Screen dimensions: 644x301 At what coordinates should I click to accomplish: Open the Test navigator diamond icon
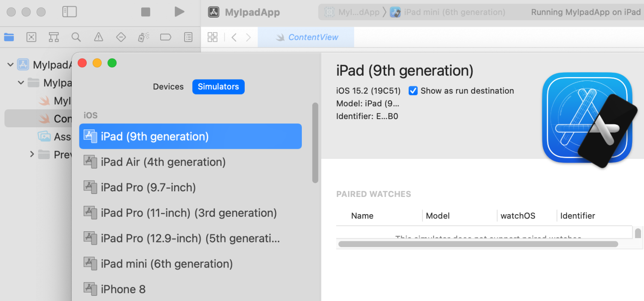[121, 37]
